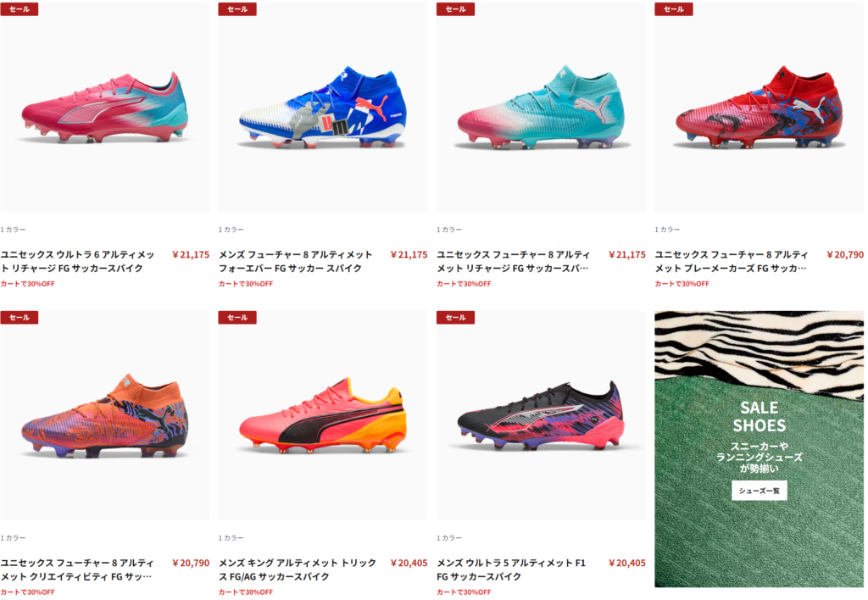Click the SALE SHOES banner heading
Viewport: 868px width, 600px height.
click(759, 416)
